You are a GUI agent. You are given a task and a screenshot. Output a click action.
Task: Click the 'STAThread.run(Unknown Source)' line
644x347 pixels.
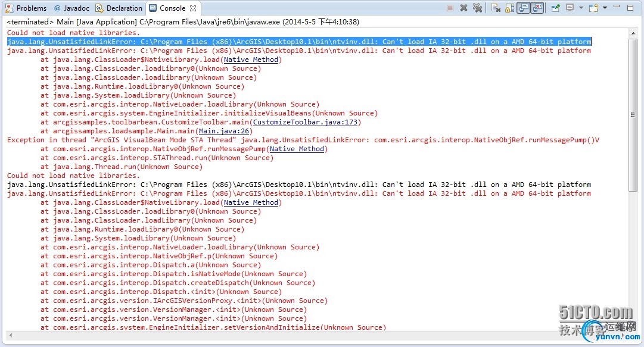pyautogui.click(x=157, y=158)
